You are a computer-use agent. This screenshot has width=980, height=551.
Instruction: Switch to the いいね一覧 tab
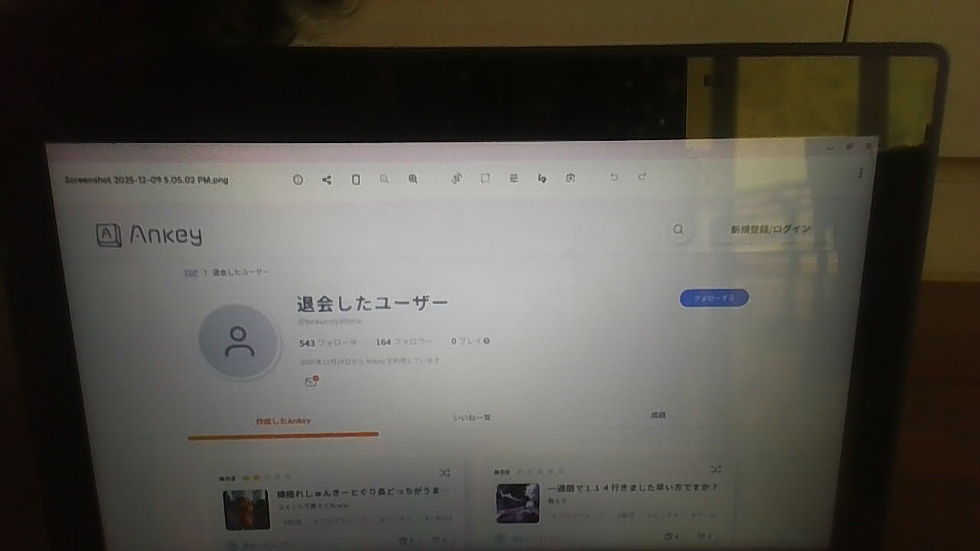[472, 418]
